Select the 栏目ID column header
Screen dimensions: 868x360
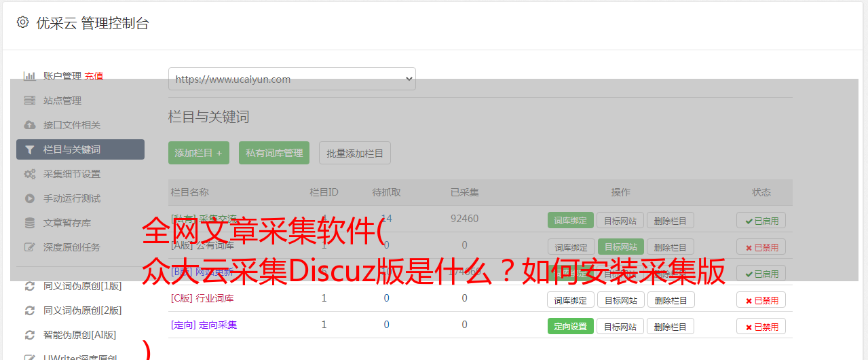tap(324, 192)
